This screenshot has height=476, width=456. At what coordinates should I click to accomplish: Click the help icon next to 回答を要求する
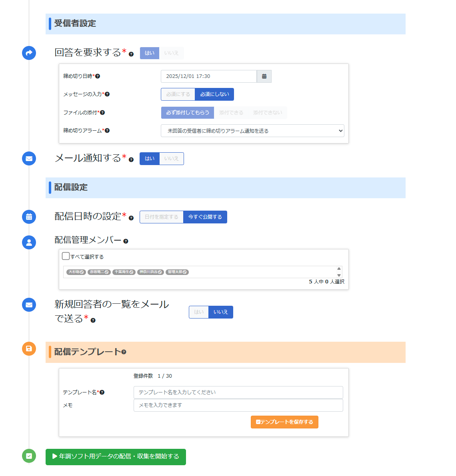tap(131, 54)
